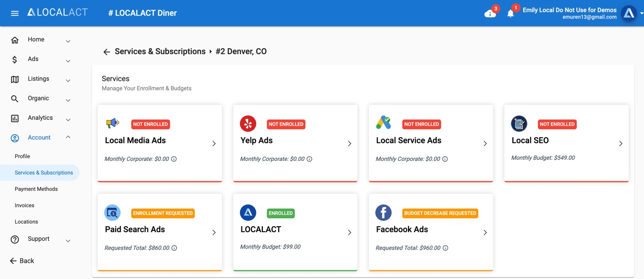Click #2 Denver, CO breadcrumb

coord(241,51)
